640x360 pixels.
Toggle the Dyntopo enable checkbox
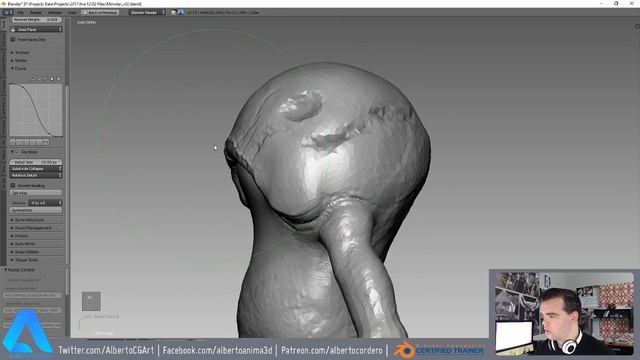18,152
